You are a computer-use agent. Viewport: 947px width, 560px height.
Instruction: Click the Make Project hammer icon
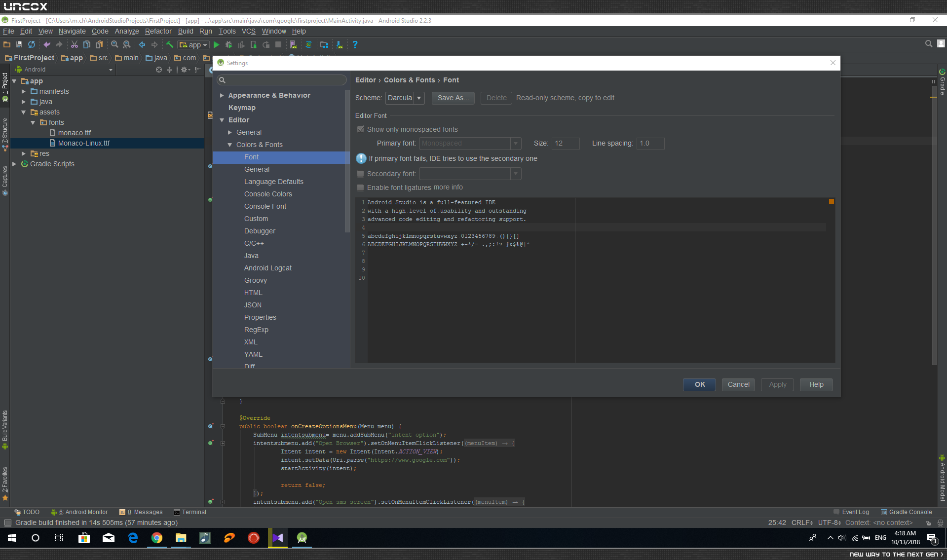click(170, 44)
